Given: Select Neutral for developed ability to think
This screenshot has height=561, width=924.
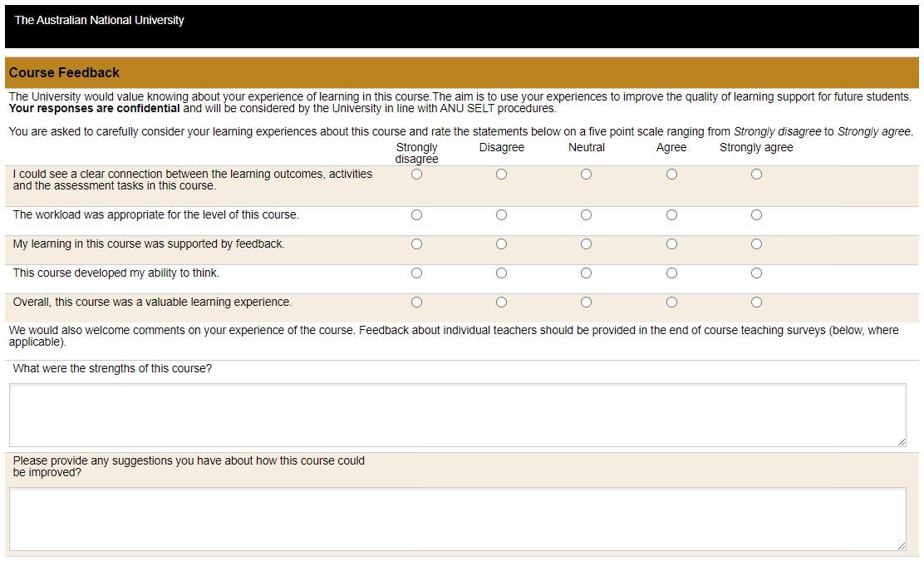Looking at the screenshot, I should (586, 273).
